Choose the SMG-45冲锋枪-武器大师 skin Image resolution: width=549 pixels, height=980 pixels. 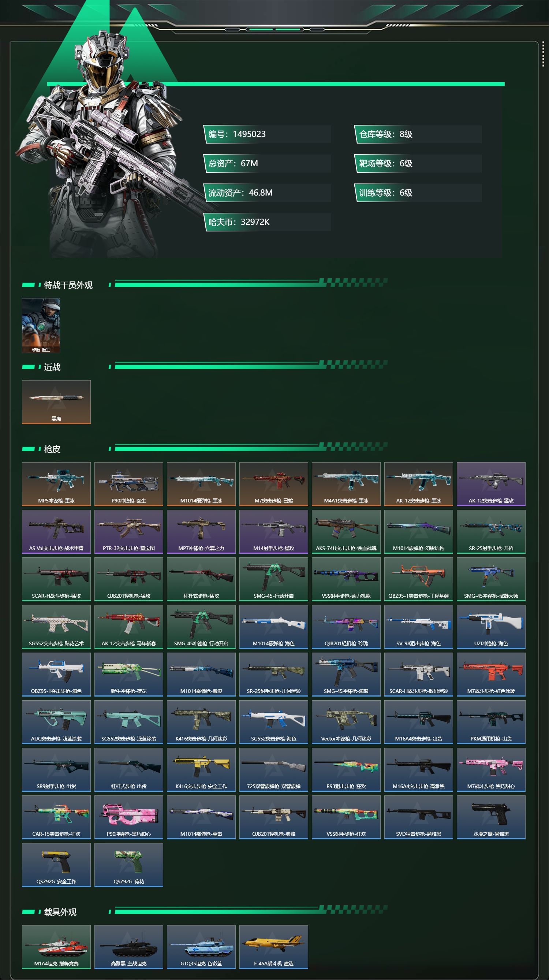(x=491, y=579)
